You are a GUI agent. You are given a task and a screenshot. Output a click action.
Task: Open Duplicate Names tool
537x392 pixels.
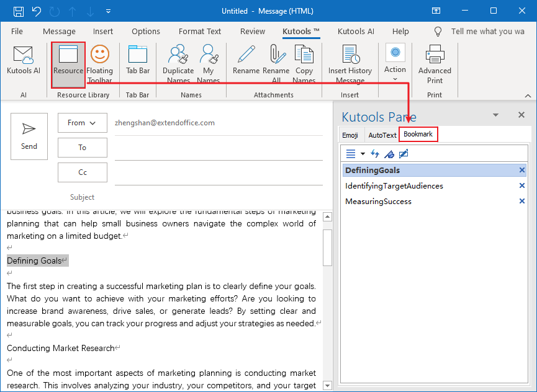(178, 65)
